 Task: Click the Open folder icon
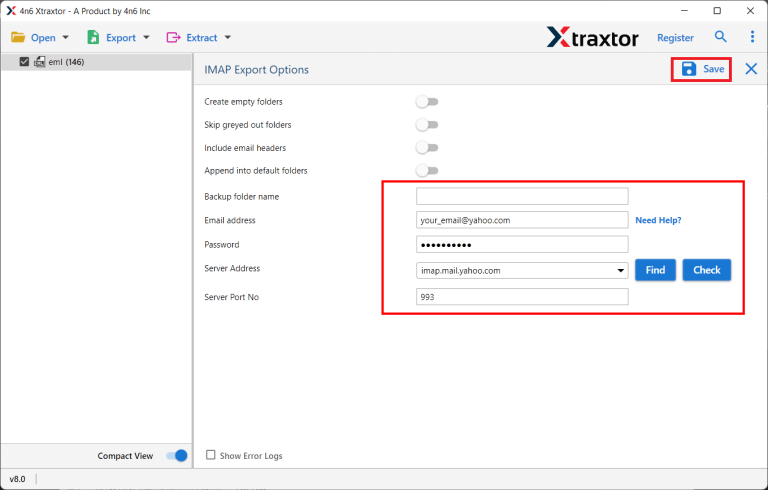click(18, 37)
